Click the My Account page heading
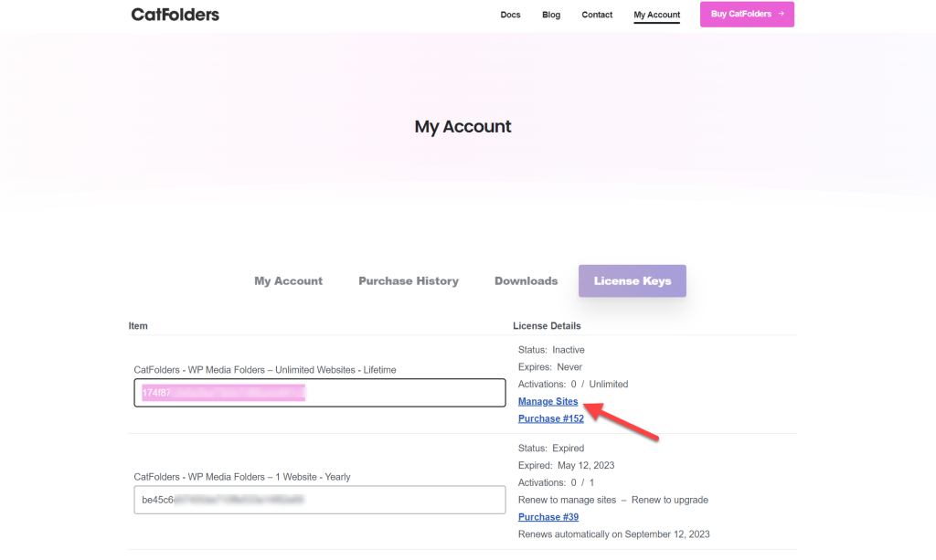Viewport: 936px width, 560px height. 463,126
